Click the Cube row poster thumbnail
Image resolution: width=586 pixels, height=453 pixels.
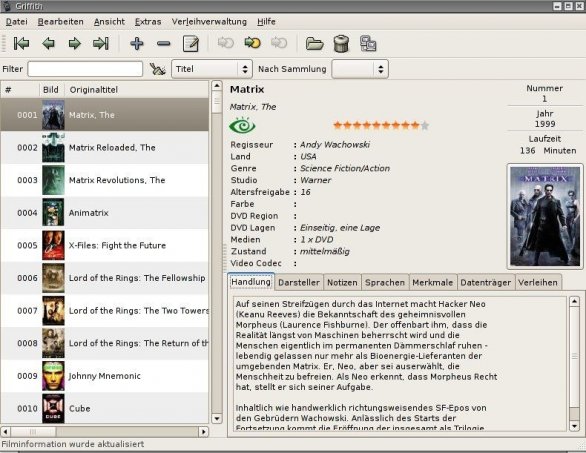(x=53, y=408)
